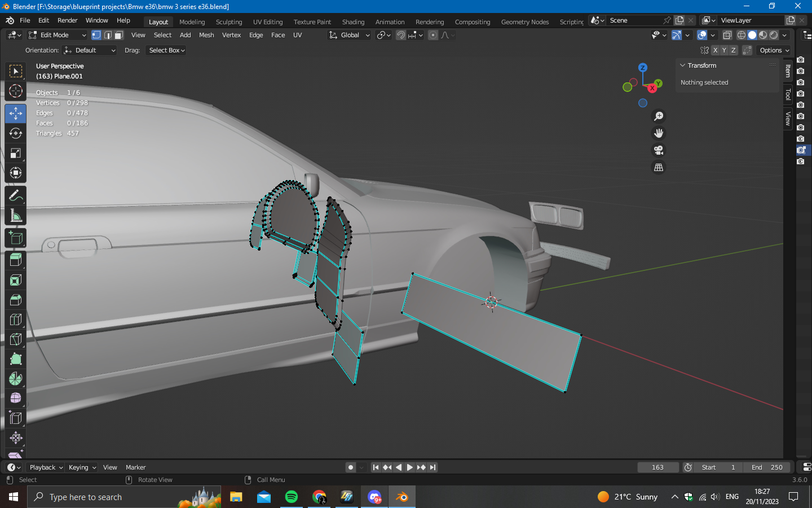Toggle camera view with the camera gizmo
The height and width of the screenshot is (508, 812).
tap(658, 150)
